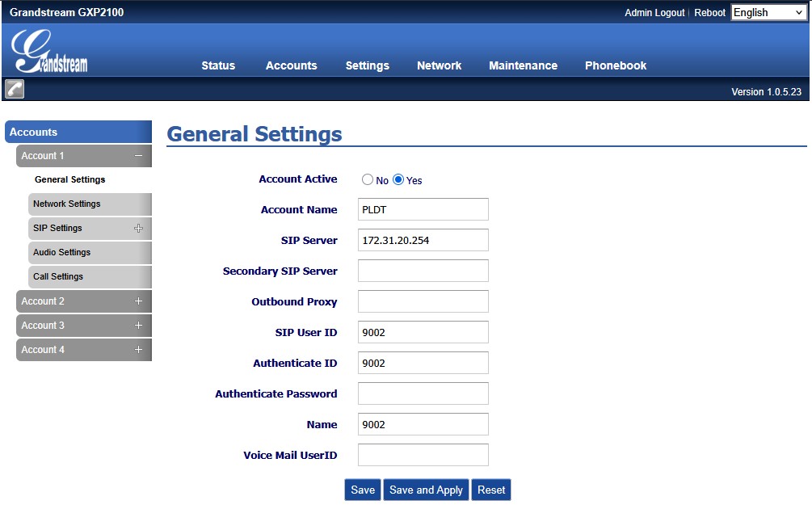Click the Version 1.0.5.23 text
Screen dimensions: 812x509
pos(766,91)
